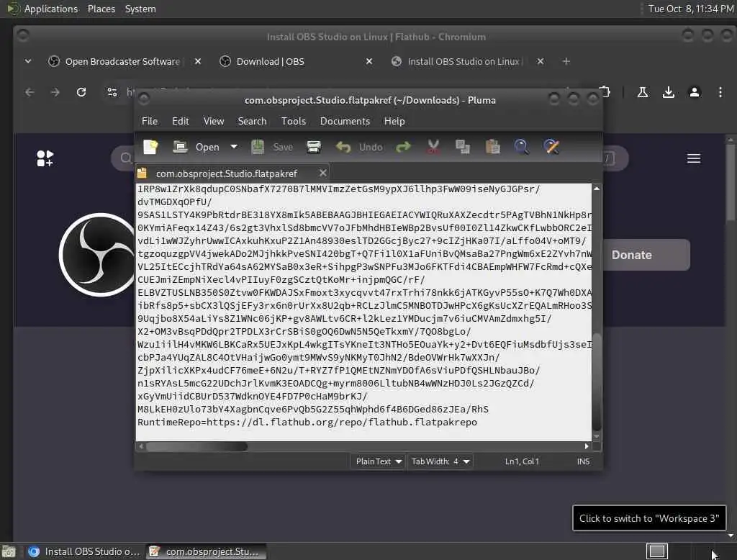Viewport: 737px width, 560px height.
Task: Click the Donate button on Flathub page
Action: point(646,255)
